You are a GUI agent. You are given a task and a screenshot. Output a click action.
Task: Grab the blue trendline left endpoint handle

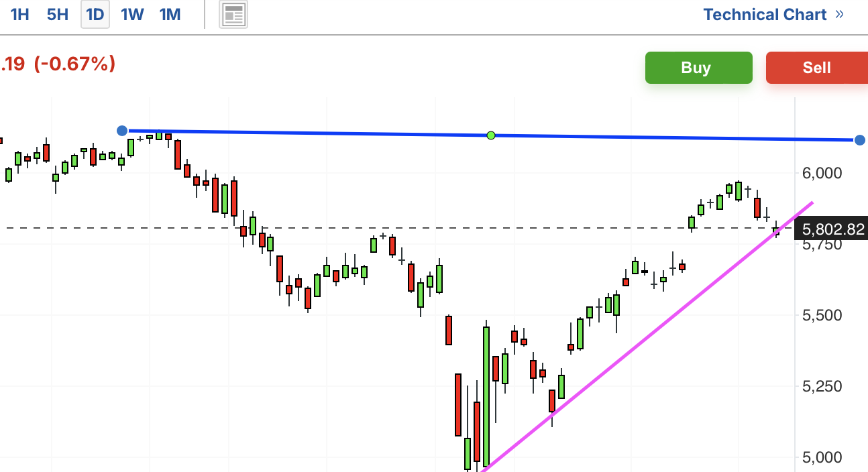coord(122,131)
